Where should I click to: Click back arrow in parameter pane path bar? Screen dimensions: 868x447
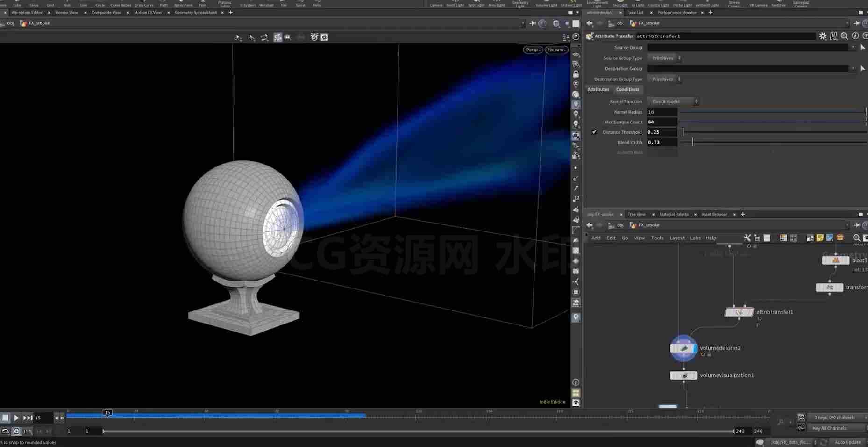[x=590, y=23]
